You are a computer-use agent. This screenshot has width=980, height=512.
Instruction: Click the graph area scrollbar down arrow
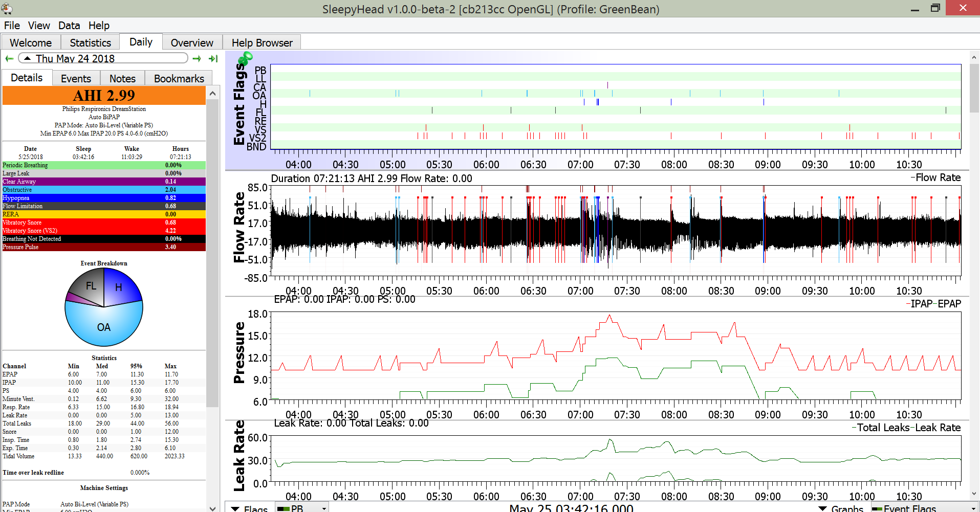(x=974, y=494)
